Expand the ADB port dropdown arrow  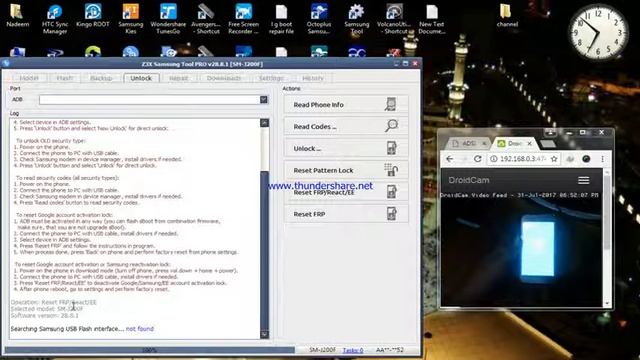pyautogui.click(x=264, y=100)
